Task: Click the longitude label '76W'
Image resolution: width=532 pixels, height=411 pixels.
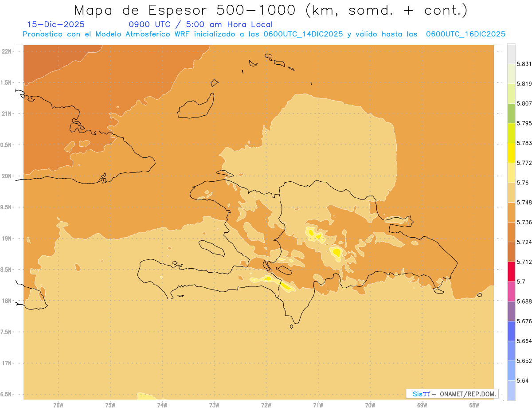Action: pyautogui.click(x=58, y=405)
